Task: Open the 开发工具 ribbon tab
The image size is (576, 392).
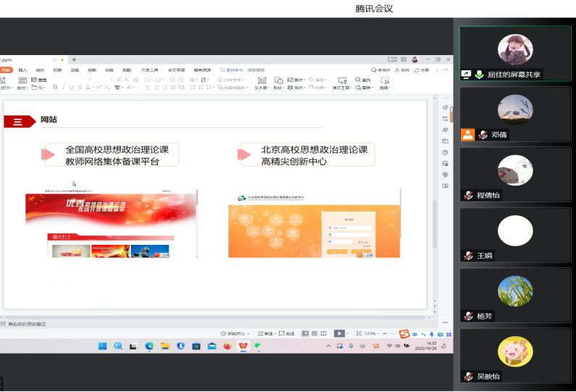Action: click(x=149, y=70)
